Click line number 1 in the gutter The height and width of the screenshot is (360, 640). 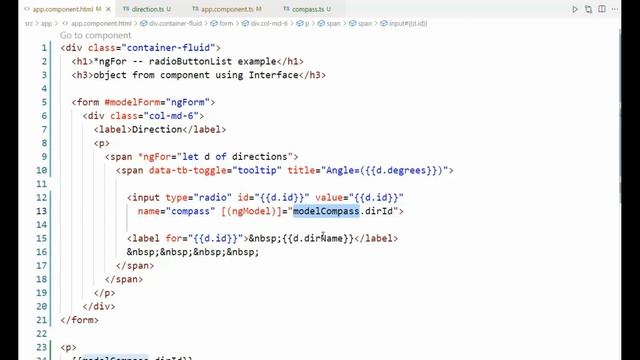click(x=44, y=48)
